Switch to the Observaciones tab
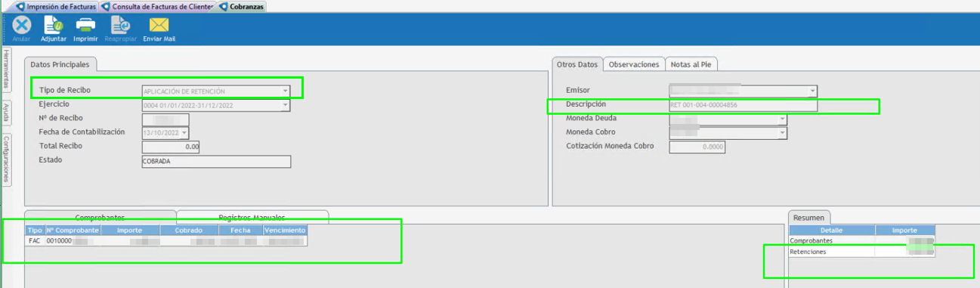The width and height of the screenshot is (980, 288). [x=634, y=65]
